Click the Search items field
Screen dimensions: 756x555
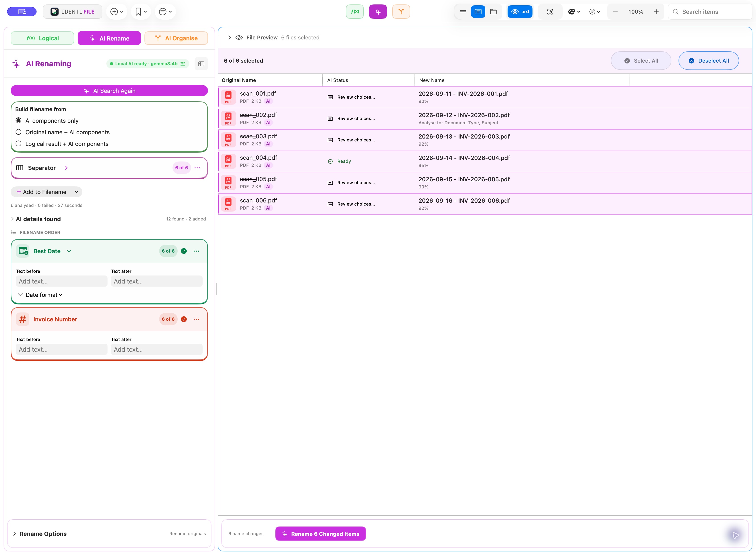point(710,12)
